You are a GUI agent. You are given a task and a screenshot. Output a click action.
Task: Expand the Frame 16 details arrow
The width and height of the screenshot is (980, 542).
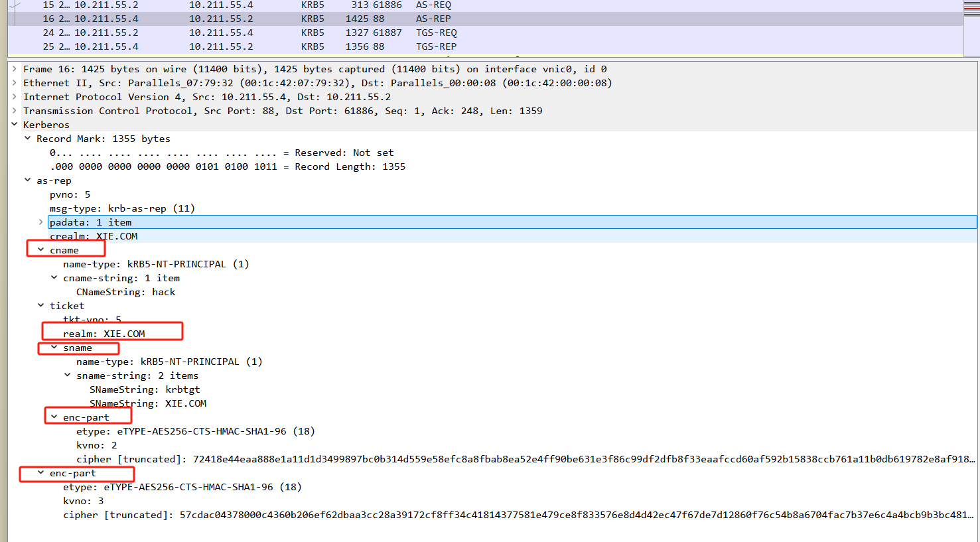click(x=14, y=69)
